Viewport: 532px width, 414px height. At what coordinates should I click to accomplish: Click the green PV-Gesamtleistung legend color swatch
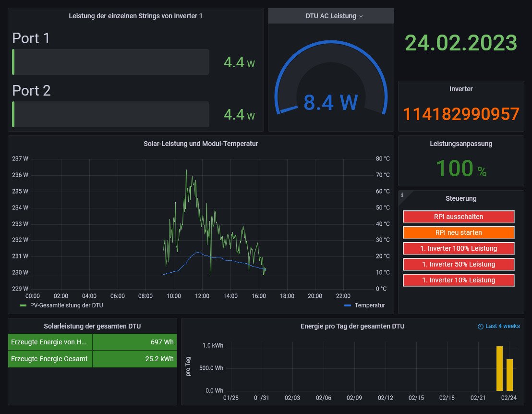coord(23,305)
